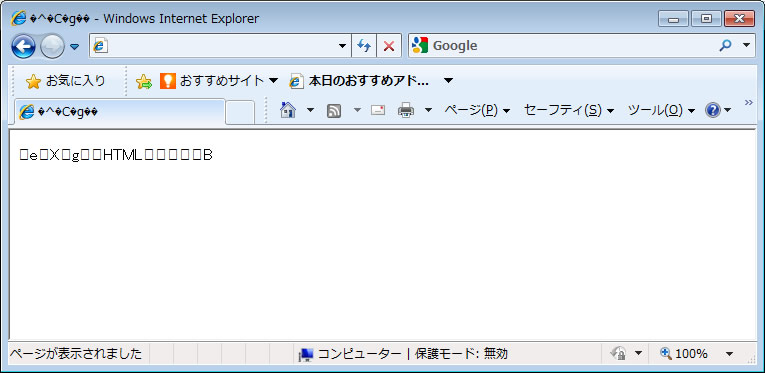The image size is (765, 373).
Task: Click the red Stop loading icon
Action: (389, 46)
